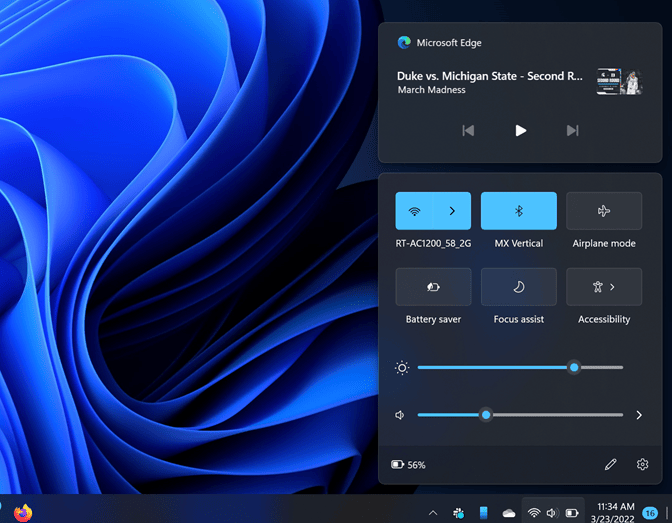Screen dimensions: 672x523
Task: Enable Focus assist
Action: click(519, 287)
